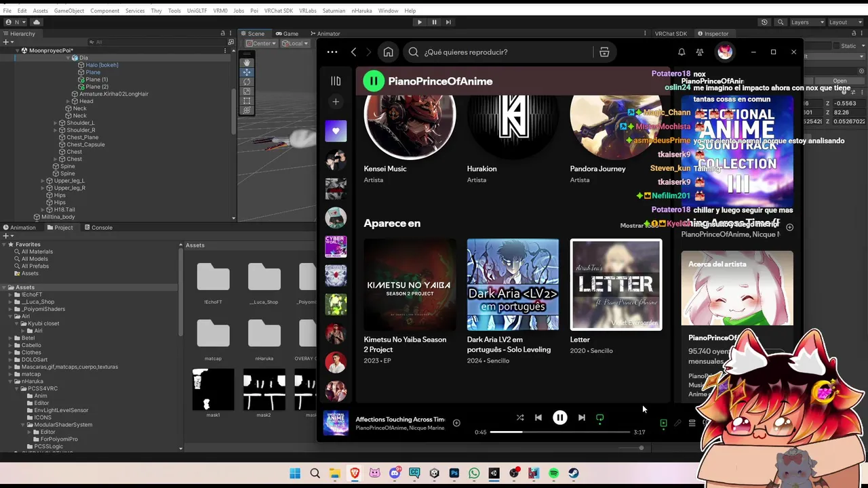Screen dimensions: 868x488
Task: Select the Rotate tool in Scene
Action: tap(247, 81)
